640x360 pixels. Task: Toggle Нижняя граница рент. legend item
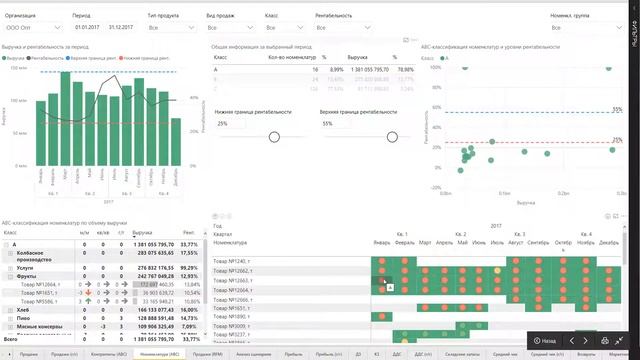(x=144, y=58)
